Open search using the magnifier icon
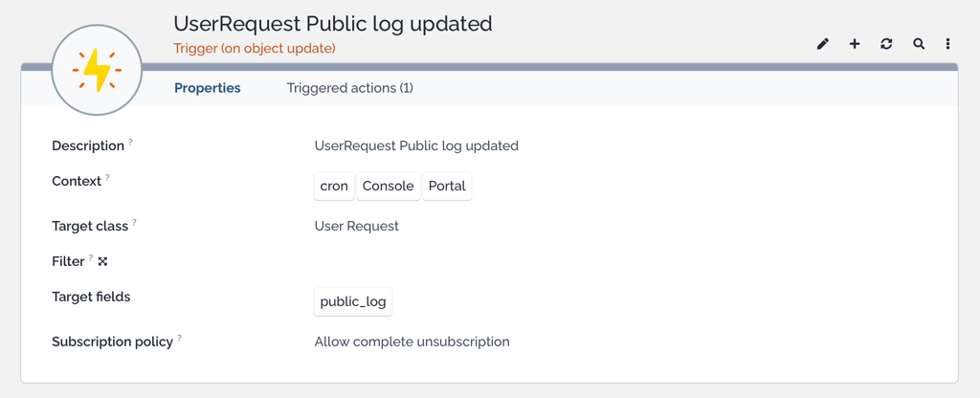This screenshot has height=398, width=980. pos(918,44)
